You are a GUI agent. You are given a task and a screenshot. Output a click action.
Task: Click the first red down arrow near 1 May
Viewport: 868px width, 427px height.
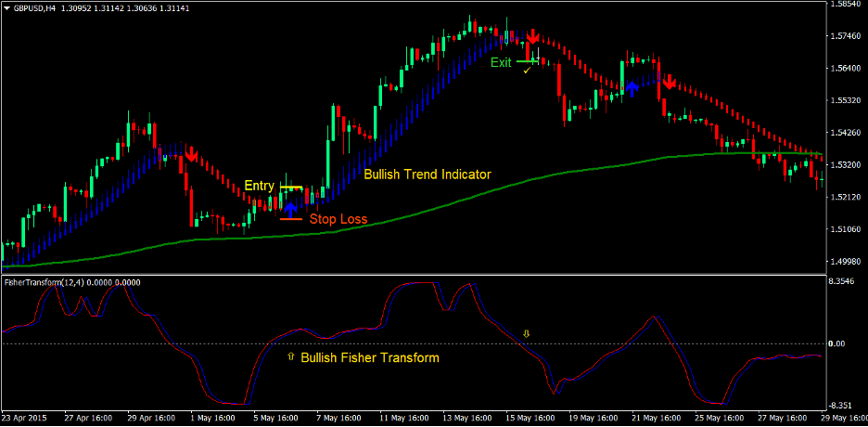tap(191, 155)
